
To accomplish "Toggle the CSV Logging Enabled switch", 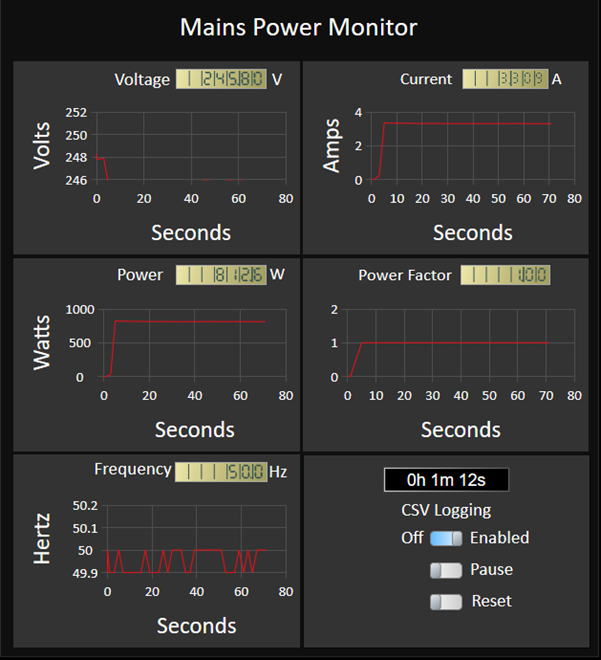I will [x=446, y=538].
